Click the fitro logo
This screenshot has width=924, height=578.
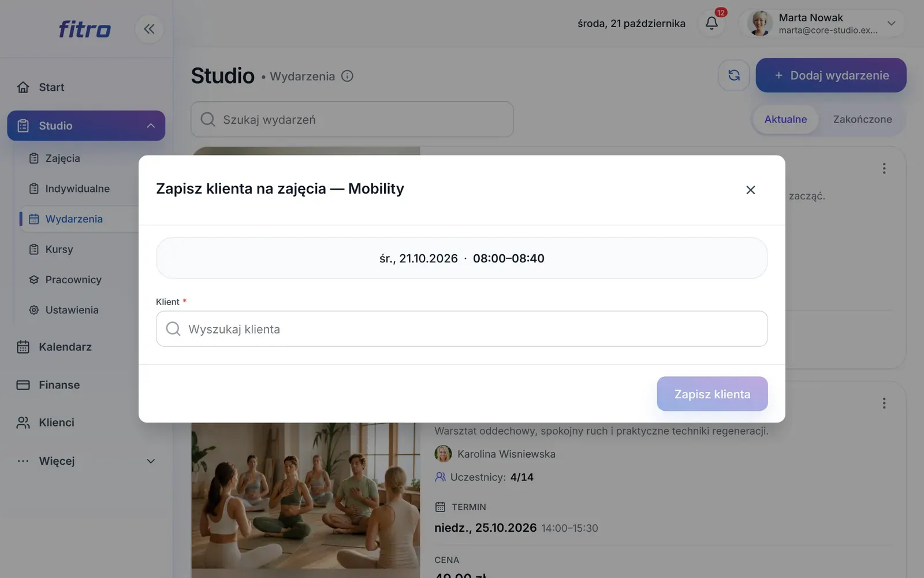[84, 29]
